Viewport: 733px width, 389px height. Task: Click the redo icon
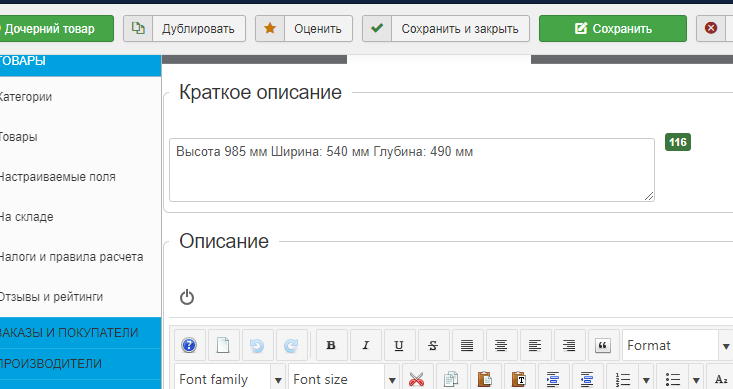pos(291,346)
